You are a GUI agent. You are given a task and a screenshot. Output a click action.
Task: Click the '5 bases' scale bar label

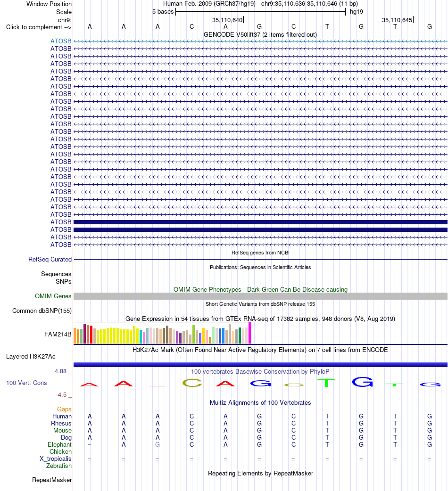(x=163, y=12)
